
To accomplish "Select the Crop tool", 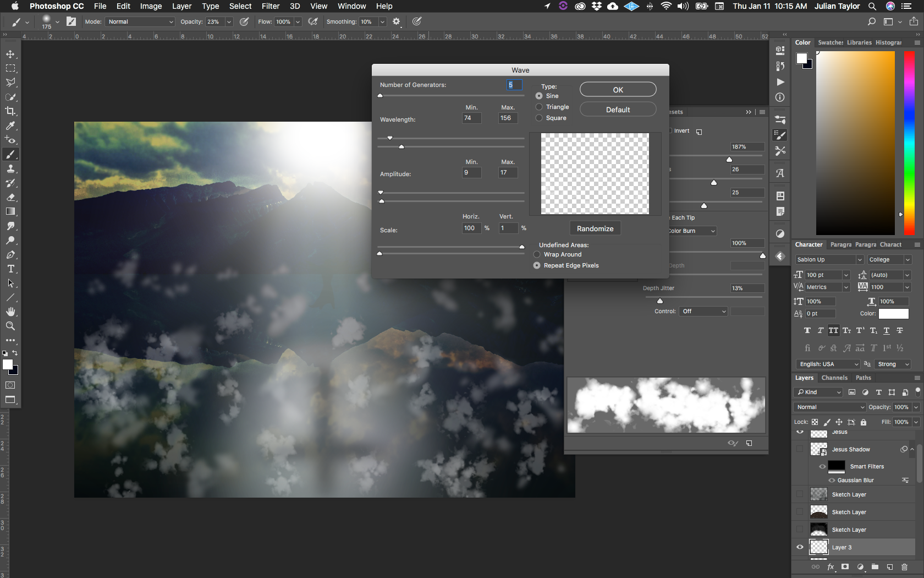I will 10,111.
